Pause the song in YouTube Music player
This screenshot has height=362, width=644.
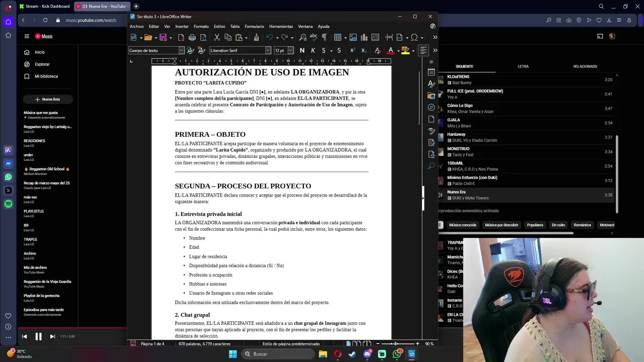pyautogui.click(x=38, y=336)
